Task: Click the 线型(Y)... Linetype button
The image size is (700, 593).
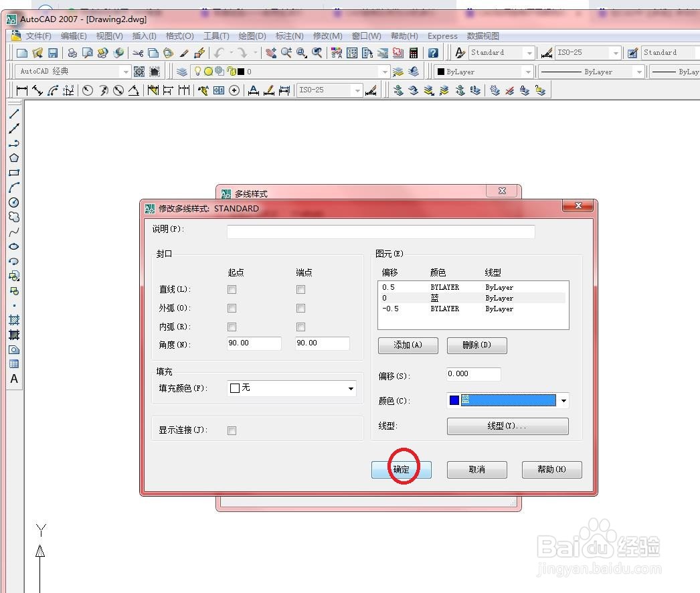Action: pyautogui.click(x=507, y=426)
